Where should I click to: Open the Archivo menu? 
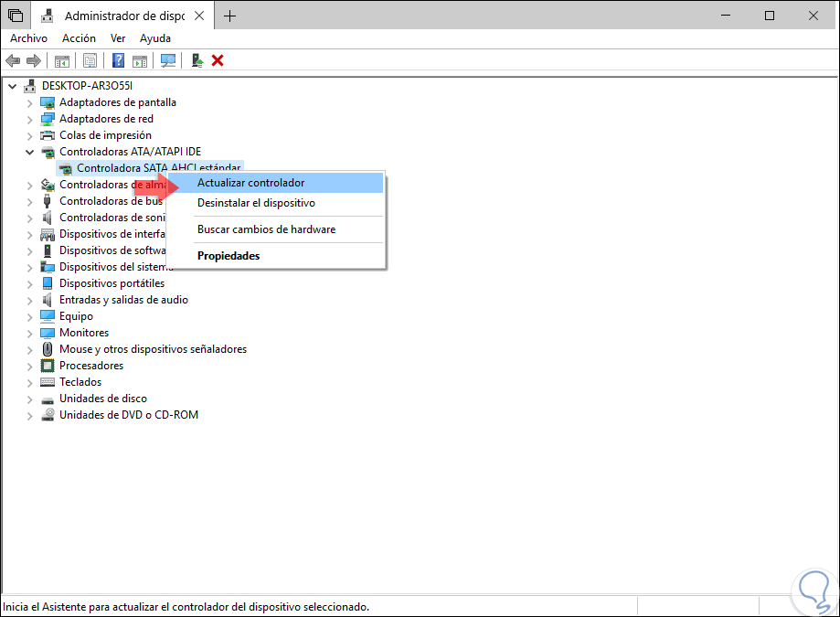[28, 38]
